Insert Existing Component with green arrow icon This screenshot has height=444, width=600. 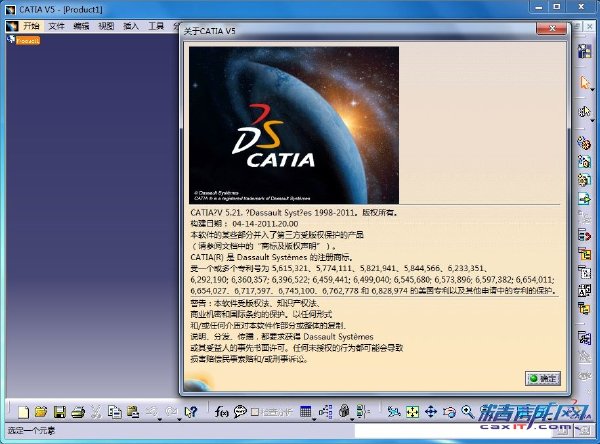click(584, 198)
